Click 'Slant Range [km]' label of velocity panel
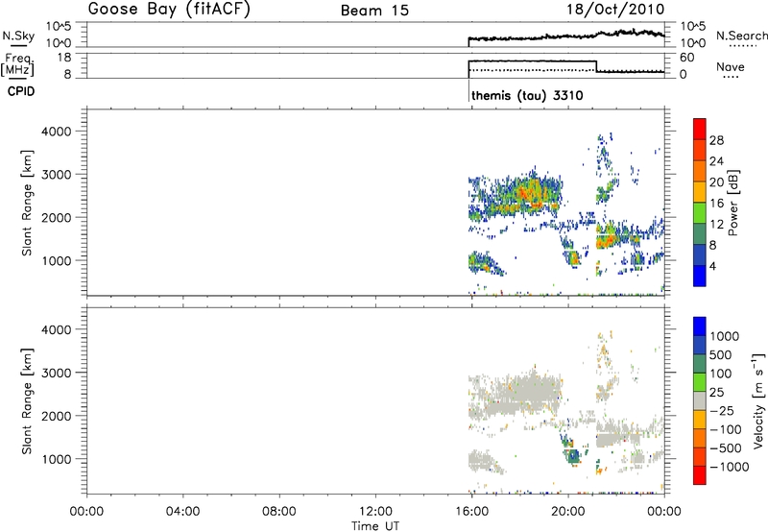Viewport: 768px width, 532px height. (27, 401)
